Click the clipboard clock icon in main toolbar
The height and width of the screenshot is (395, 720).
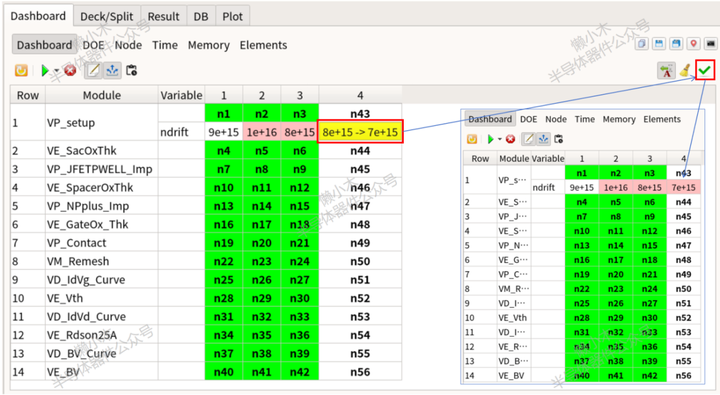point(131,70)
